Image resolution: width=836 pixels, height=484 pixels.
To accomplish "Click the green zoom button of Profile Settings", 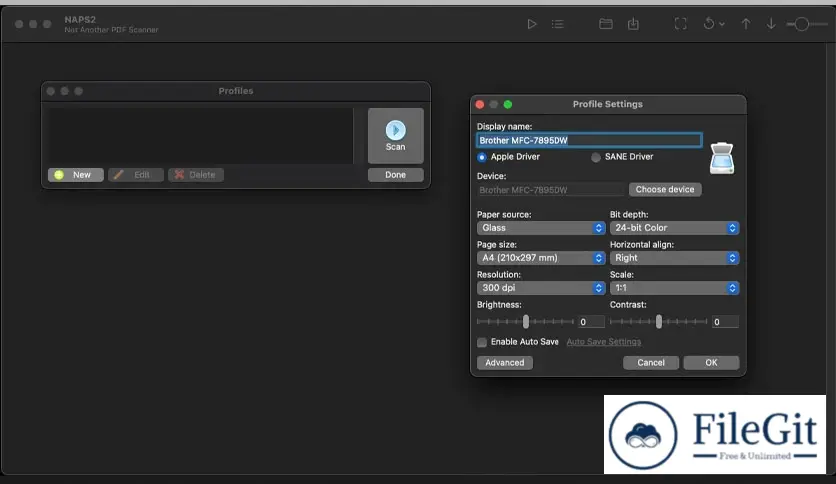I will 508,104.
